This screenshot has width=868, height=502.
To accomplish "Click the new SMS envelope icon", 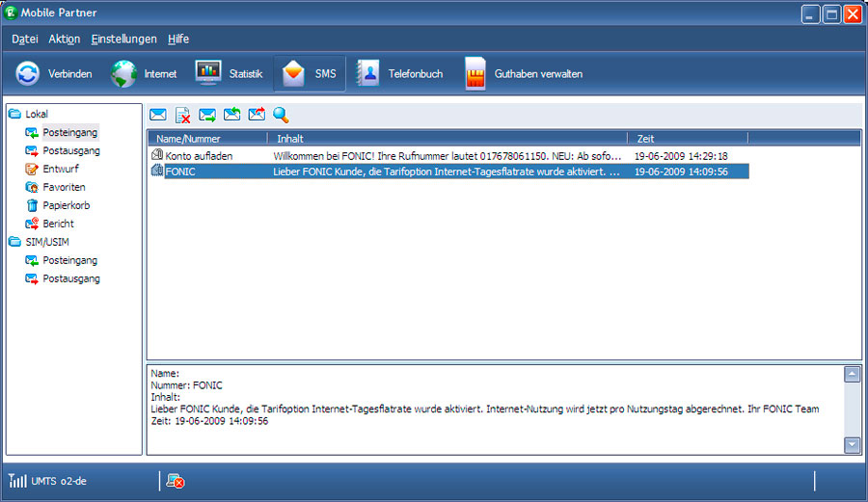I will (158, 115).
